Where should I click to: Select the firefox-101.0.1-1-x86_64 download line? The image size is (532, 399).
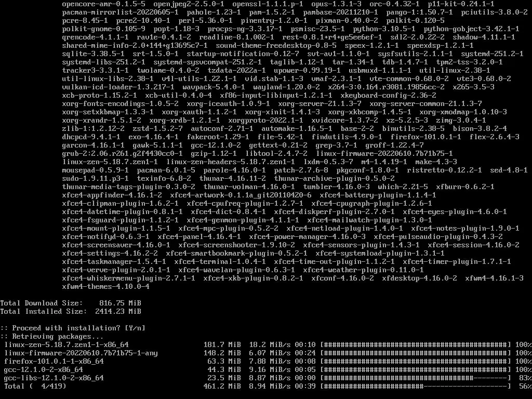[x=266, y=361]
